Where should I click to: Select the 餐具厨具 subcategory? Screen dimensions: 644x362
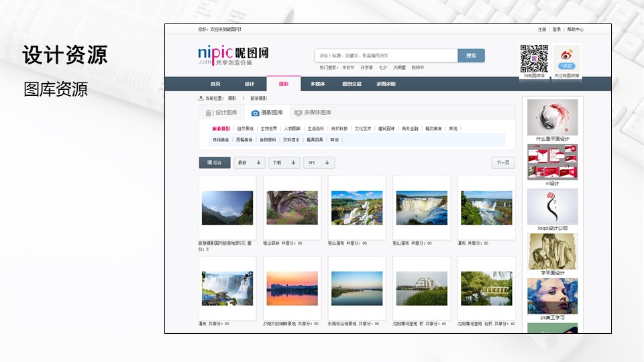pos(315,140)
